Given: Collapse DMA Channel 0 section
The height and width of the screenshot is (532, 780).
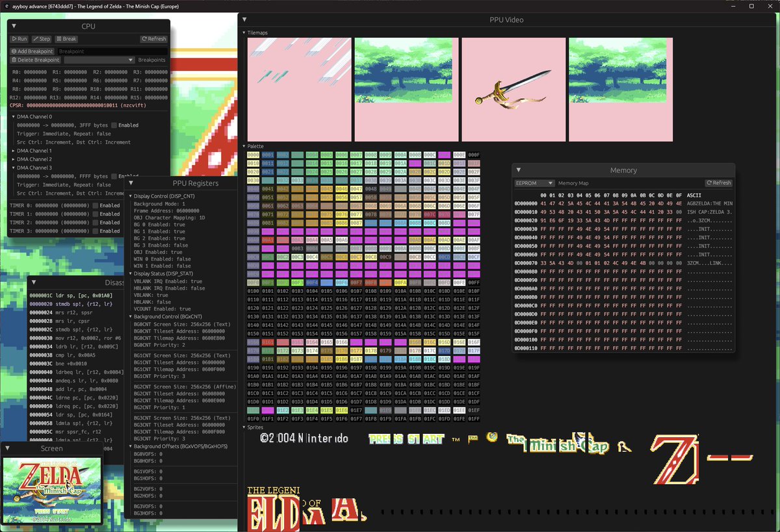Looking at the screenshot, I should click(x=14, y=117).
